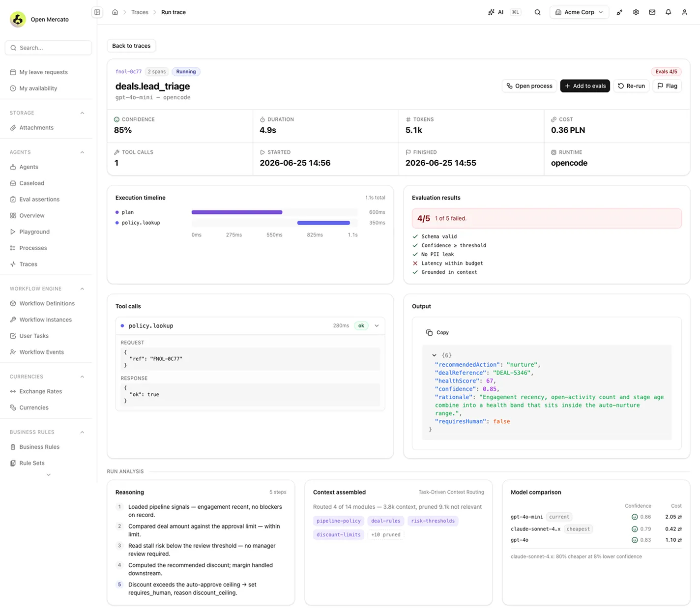
Task: Flag this run
Action: pyautogui.click(x=667, y=86)
